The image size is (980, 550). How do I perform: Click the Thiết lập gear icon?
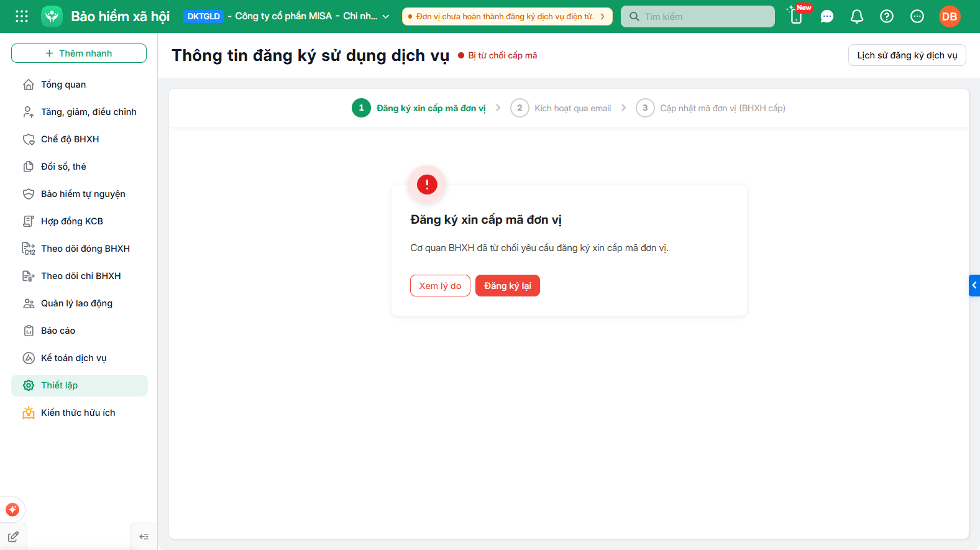pos(29,385)
